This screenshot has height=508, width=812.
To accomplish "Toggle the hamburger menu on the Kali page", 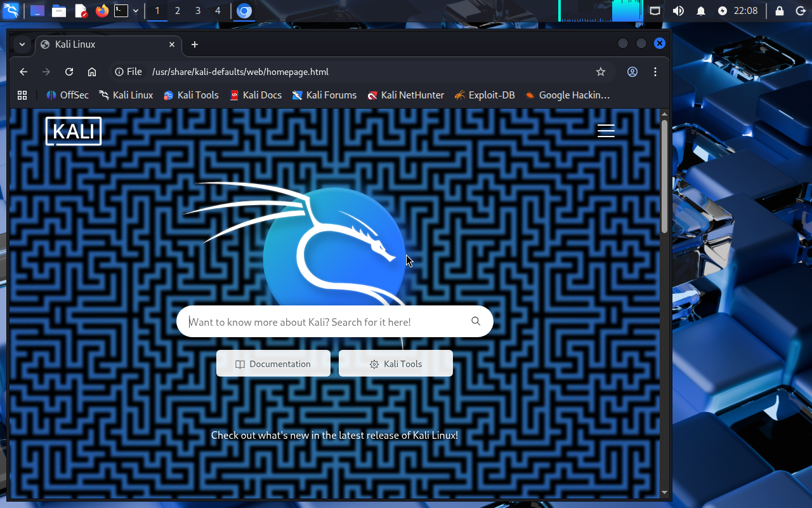I will pos(606,131).
